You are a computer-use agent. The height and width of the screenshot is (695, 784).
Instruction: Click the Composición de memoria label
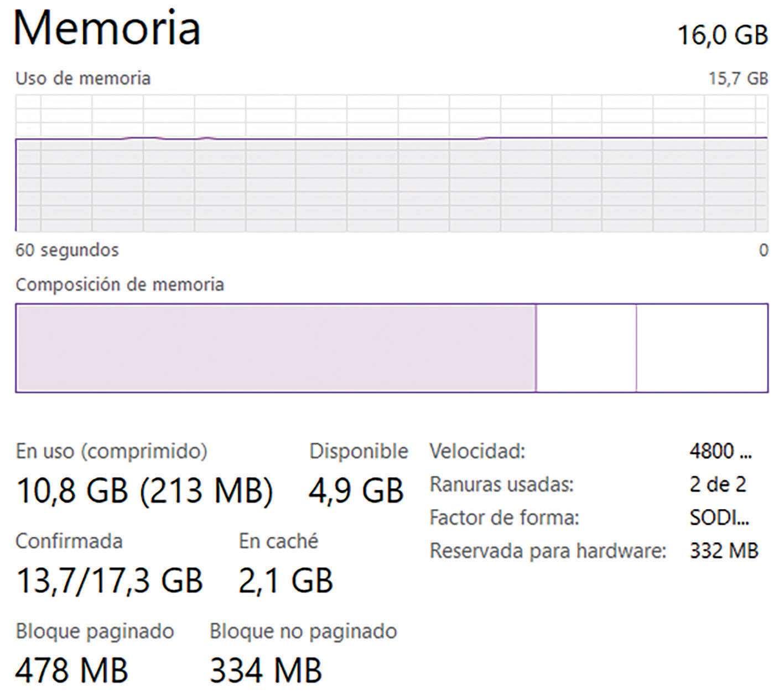[120, 285]
